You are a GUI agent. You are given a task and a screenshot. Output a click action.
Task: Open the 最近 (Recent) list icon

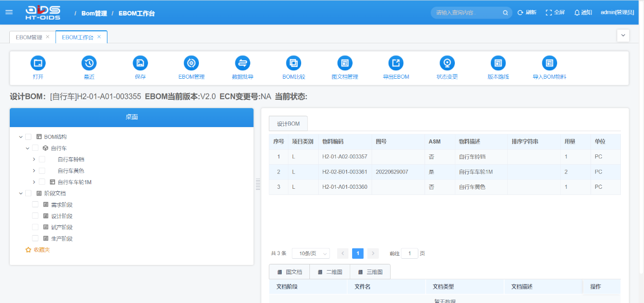89,63
